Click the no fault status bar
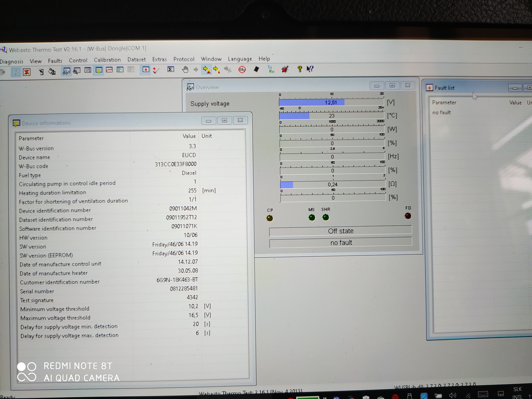 pyautogui.click(x=341, y=243)
